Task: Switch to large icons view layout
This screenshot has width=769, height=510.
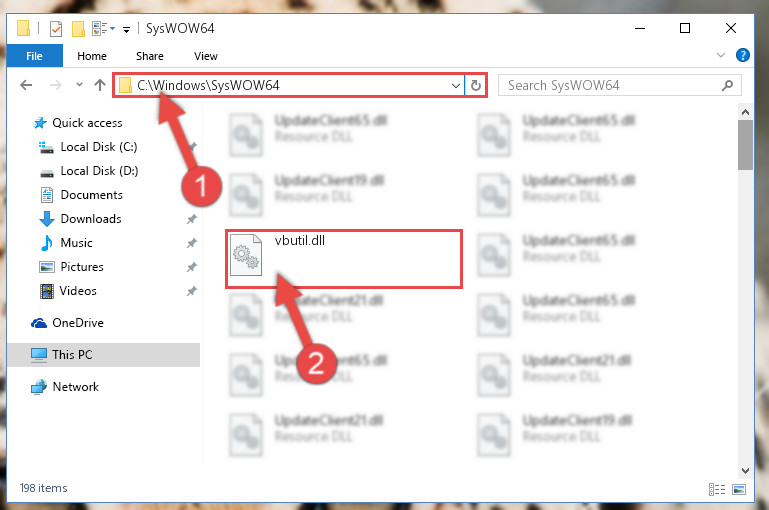Action: pyautogui.click(x=739, y=489)
